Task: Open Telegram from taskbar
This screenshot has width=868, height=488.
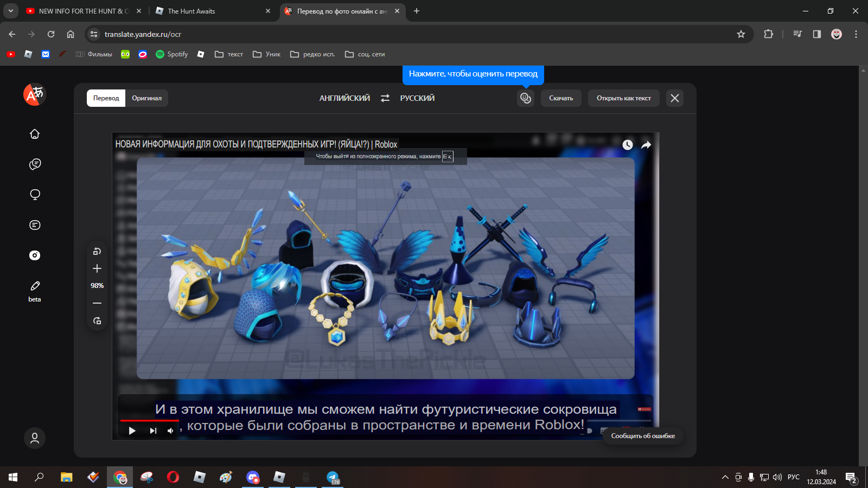Action: [x=333, y=477]
